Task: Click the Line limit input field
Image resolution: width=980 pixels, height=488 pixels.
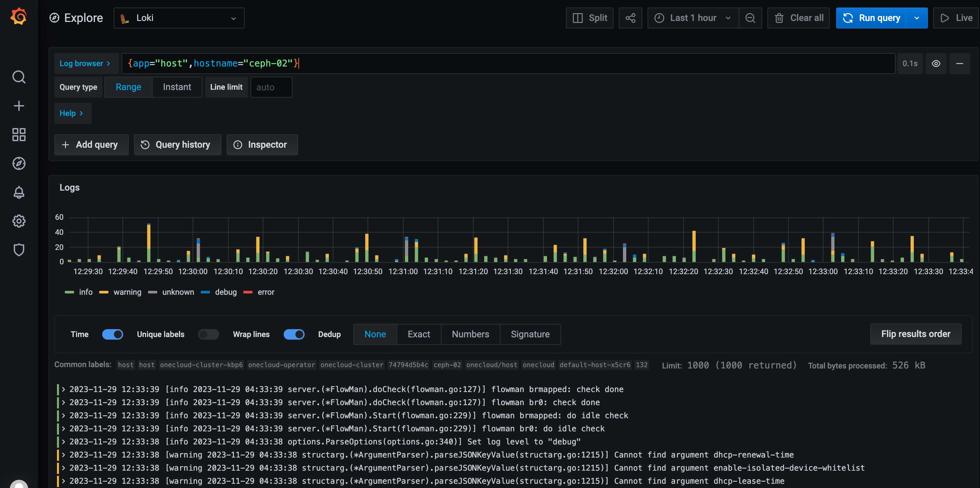Action: coord(271,87)
